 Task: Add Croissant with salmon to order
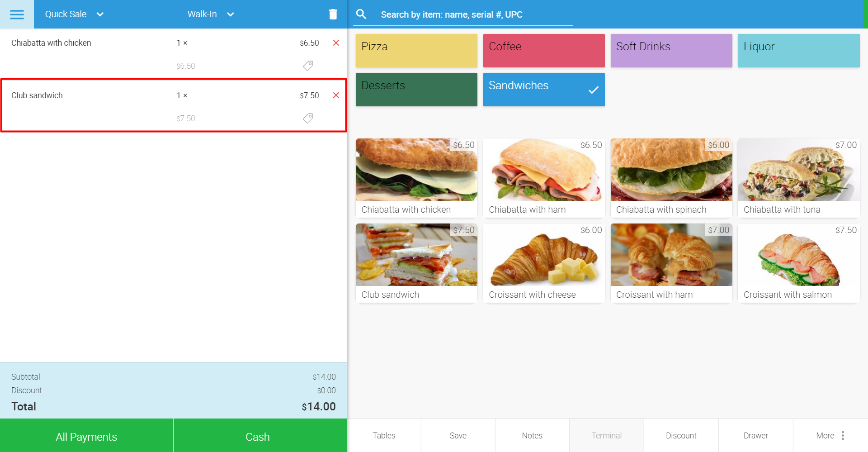(799, 263)
